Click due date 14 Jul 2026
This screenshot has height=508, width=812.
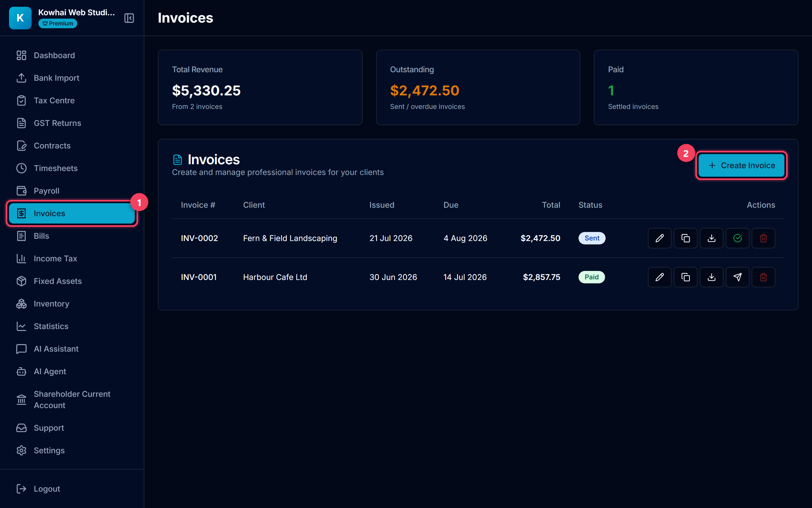[x=465, y=277]
